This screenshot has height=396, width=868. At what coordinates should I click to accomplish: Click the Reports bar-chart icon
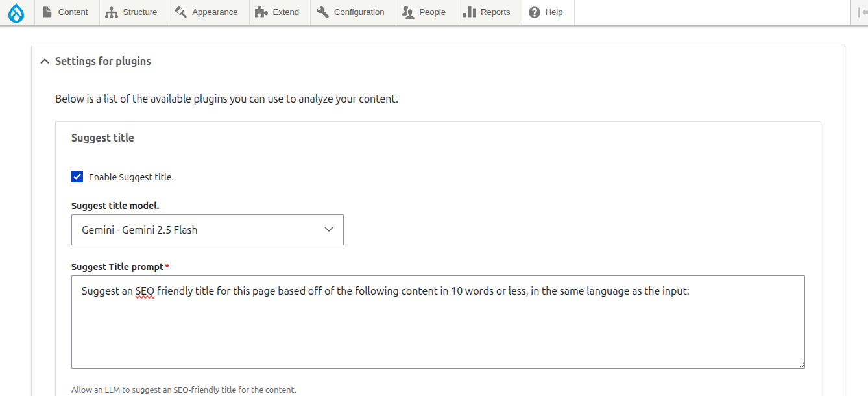click(468, 12)
